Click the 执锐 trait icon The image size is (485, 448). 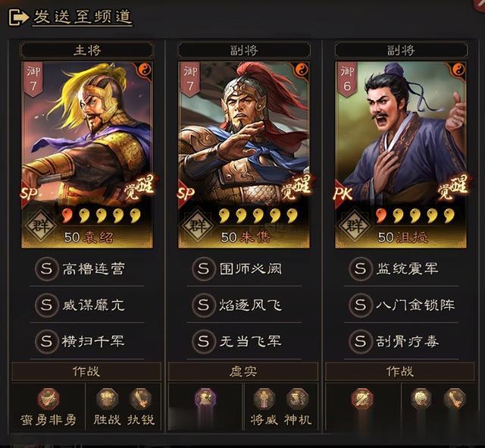(140, 399)
